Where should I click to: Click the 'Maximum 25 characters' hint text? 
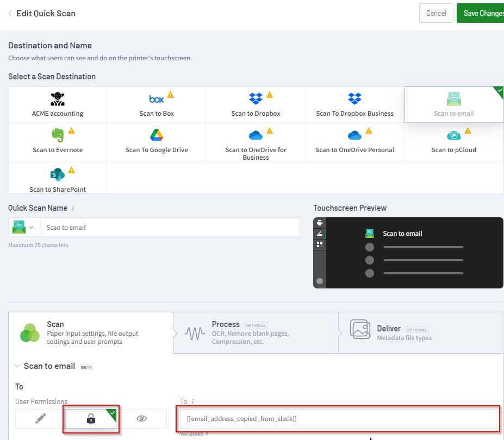point(38,245)
